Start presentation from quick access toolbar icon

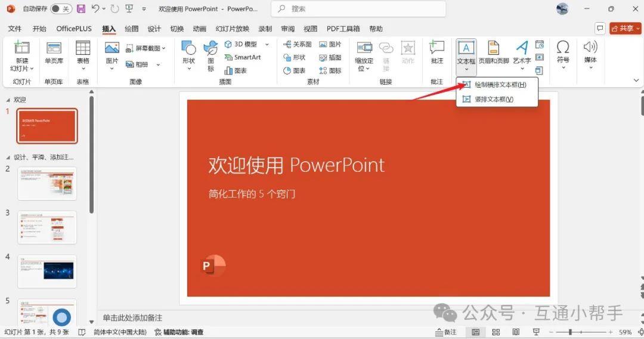pos(129,8)
